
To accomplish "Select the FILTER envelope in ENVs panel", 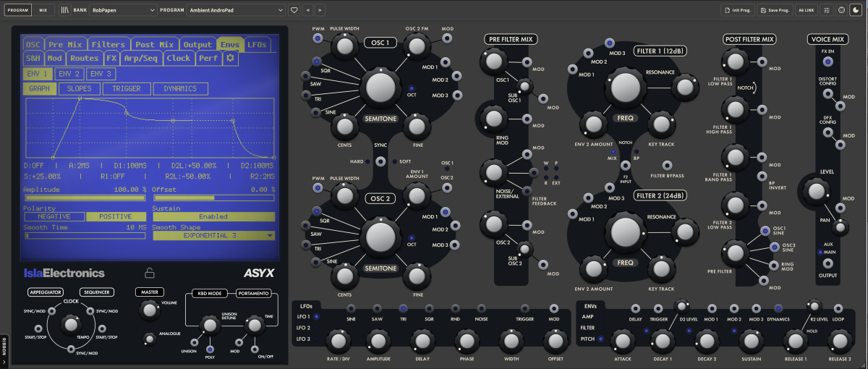I will pyautogui.click(x=601, y=328).
